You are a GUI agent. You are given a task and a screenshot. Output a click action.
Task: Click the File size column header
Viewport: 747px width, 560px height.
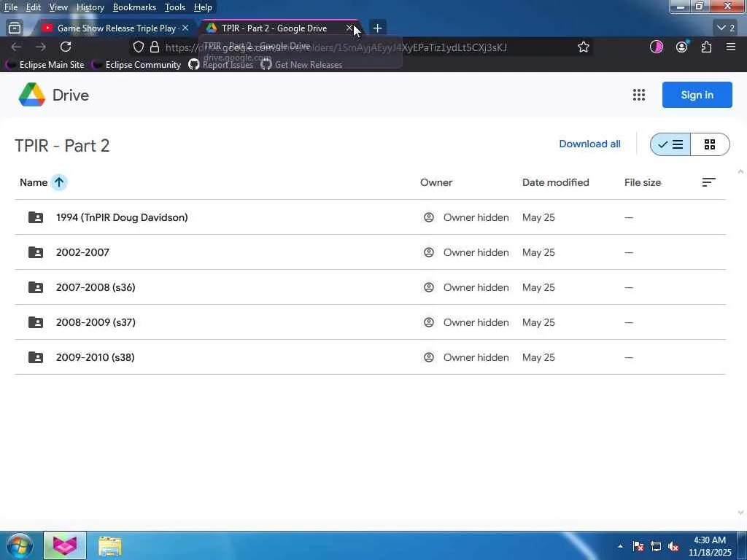(642, 182)
